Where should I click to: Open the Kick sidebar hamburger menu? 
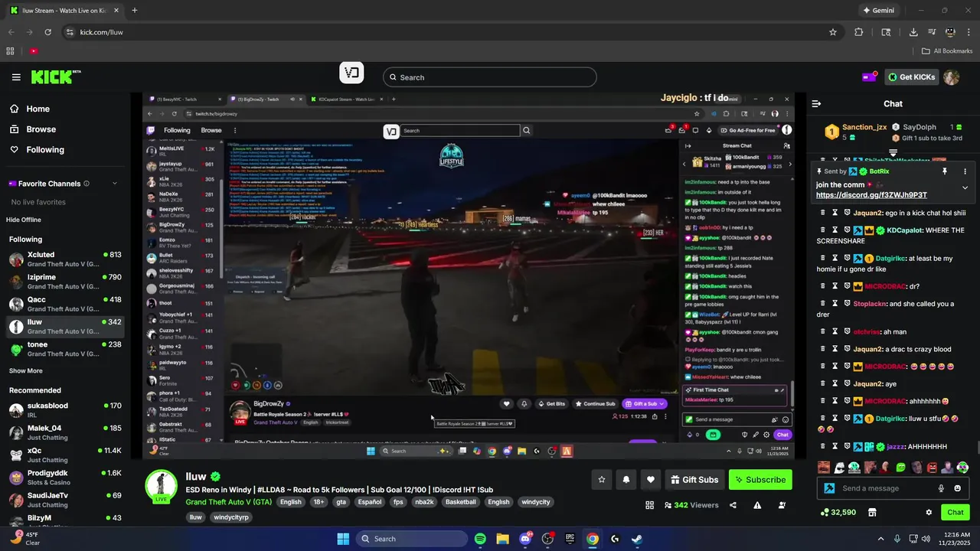tap(16, 77)
